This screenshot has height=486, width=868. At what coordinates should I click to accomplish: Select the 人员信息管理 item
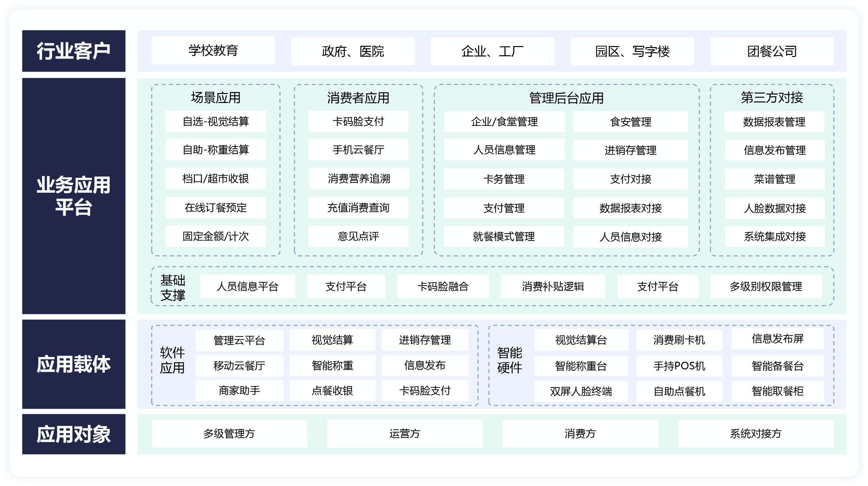pyautogui.click(x=504, y=150)
